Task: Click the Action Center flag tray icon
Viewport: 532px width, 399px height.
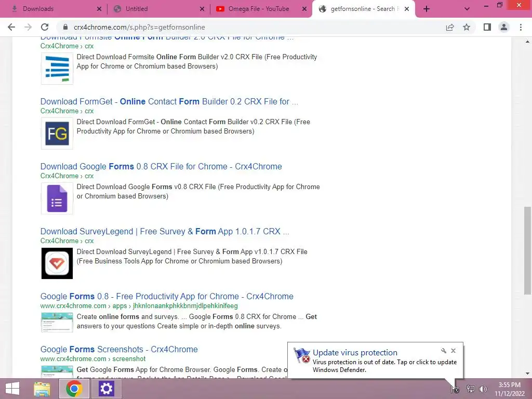Action: [x=455, y=389]
